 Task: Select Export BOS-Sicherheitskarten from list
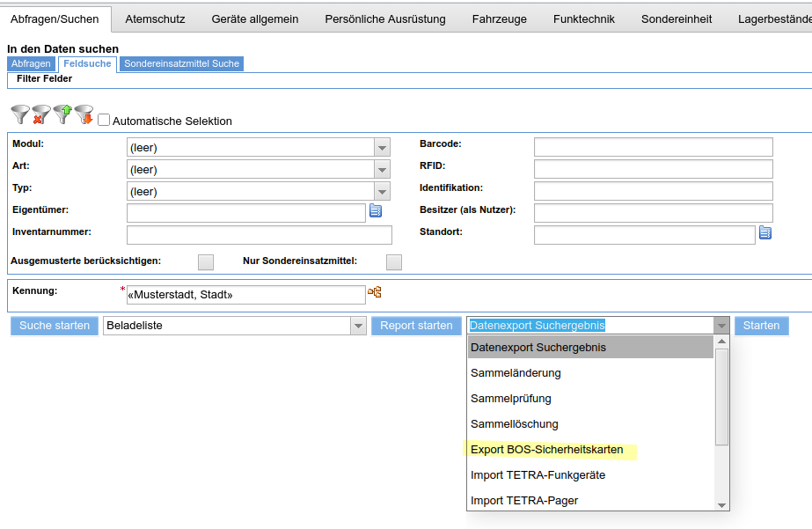point(547,450)
